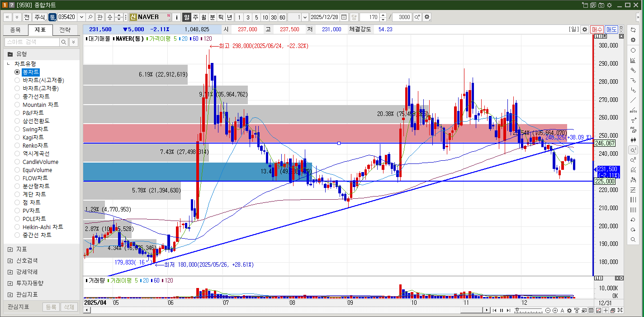
Task: Click the redo arrow in right toolbar
Action: (633, 230)
